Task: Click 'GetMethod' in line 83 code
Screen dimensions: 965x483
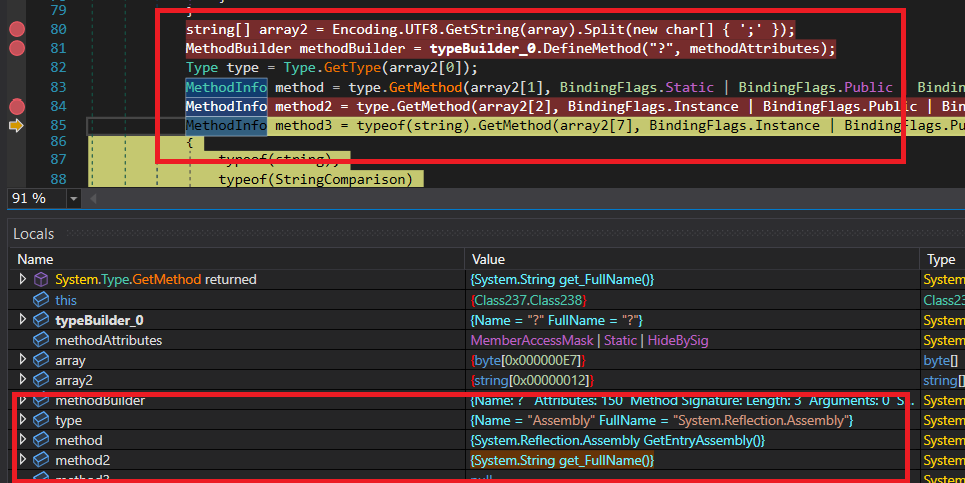Action: point(425,87)
